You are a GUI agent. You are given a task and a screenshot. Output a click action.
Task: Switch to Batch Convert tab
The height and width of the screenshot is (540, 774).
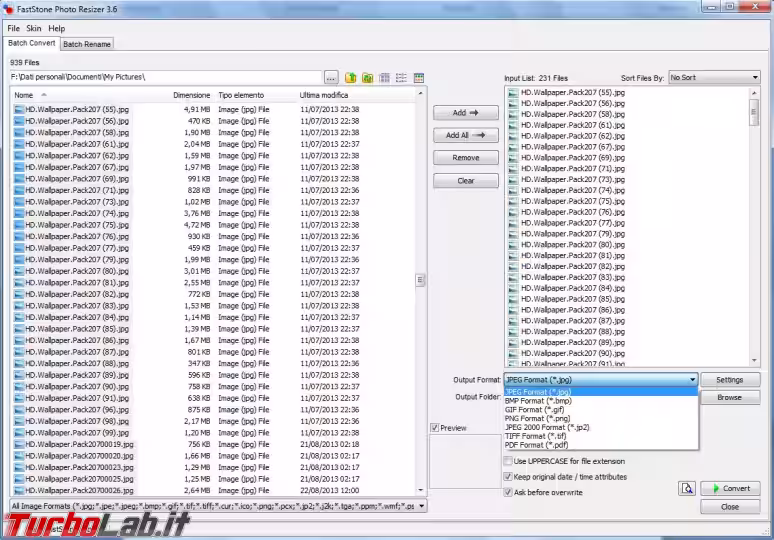click(32, 43)
